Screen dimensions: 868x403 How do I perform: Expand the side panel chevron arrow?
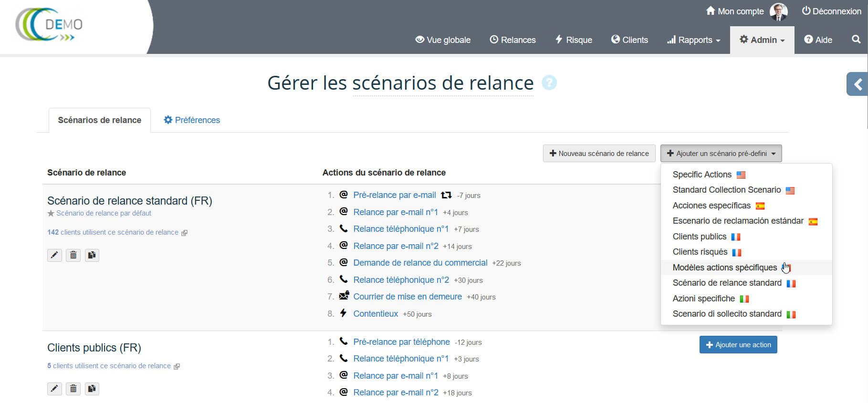[858, 84]
